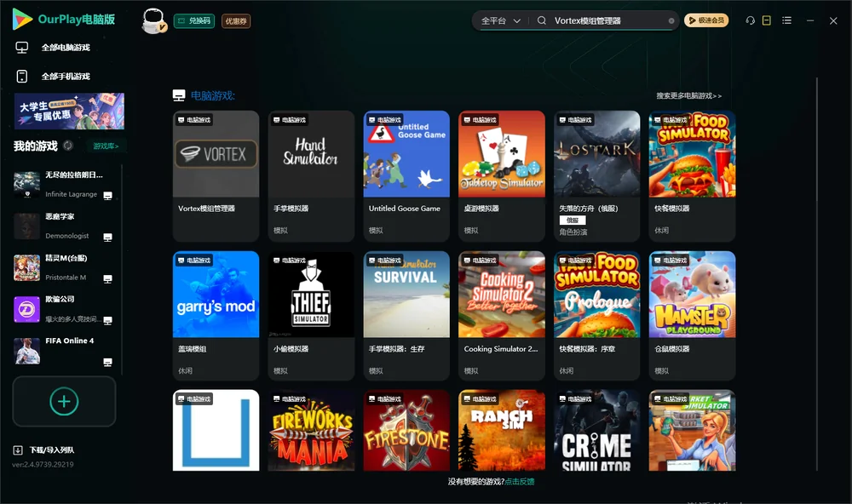This screenshot has width=852, height=504.
Task: Open the Hamster Playground 仓鼠模拟器 card
Action: 692,316
